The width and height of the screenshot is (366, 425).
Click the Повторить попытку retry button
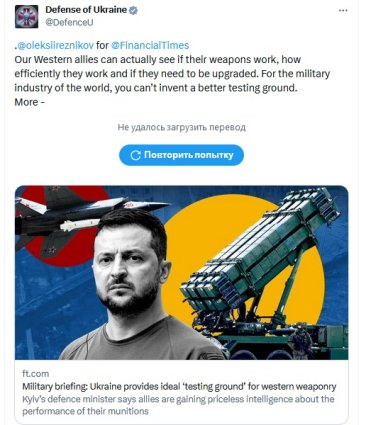[x=181, y=155]
